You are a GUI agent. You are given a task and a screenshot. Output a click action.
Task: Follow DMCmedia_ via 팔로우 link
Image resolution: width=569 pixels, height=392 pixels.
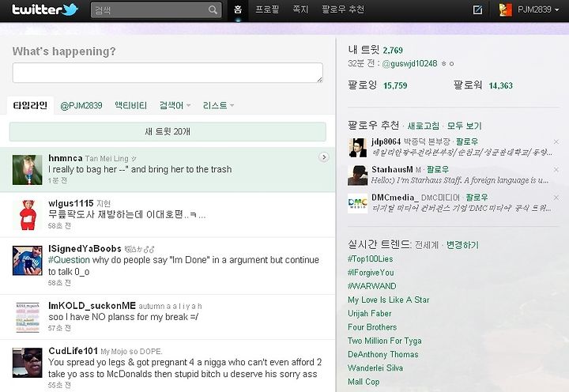[x=477, y=198]
